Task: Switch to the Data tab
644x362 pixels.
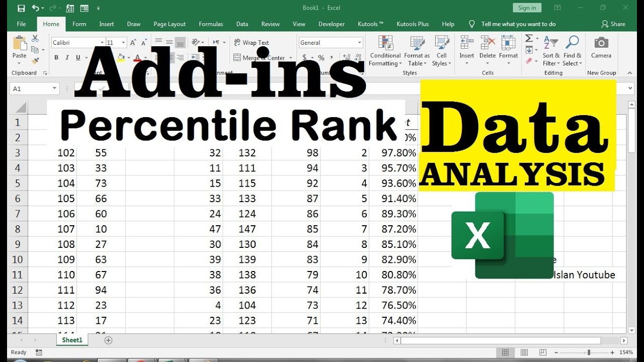Action: [x=242, y=24]
